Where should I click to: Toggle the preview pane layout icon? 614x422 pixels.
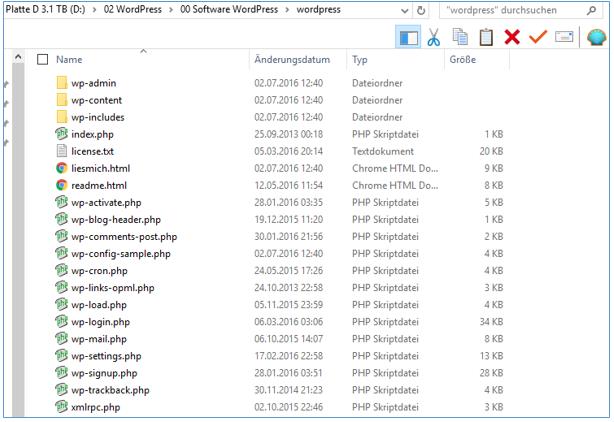[408, 36]
